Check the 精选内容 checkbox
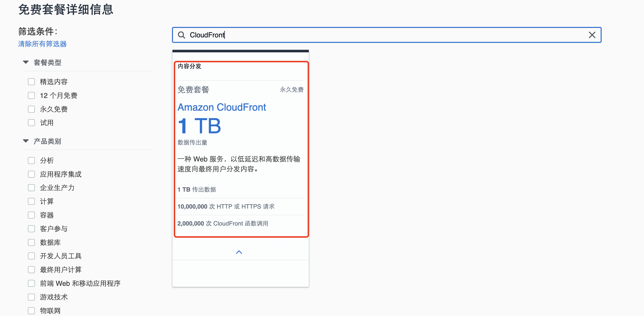 (31, 82)
